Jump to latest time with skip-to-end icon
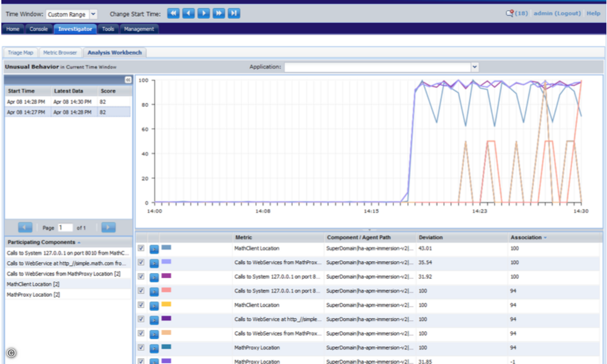Image resolution: width=607 pixels, height=364 pixels. (x=234, y=14)
